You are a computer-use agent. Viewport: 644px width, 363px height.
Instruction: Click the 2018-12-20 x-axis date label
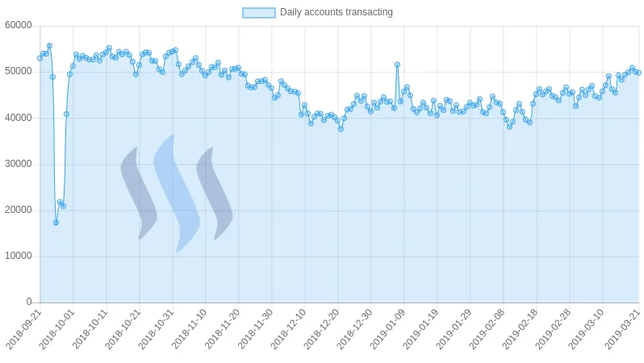pos(322,331)
